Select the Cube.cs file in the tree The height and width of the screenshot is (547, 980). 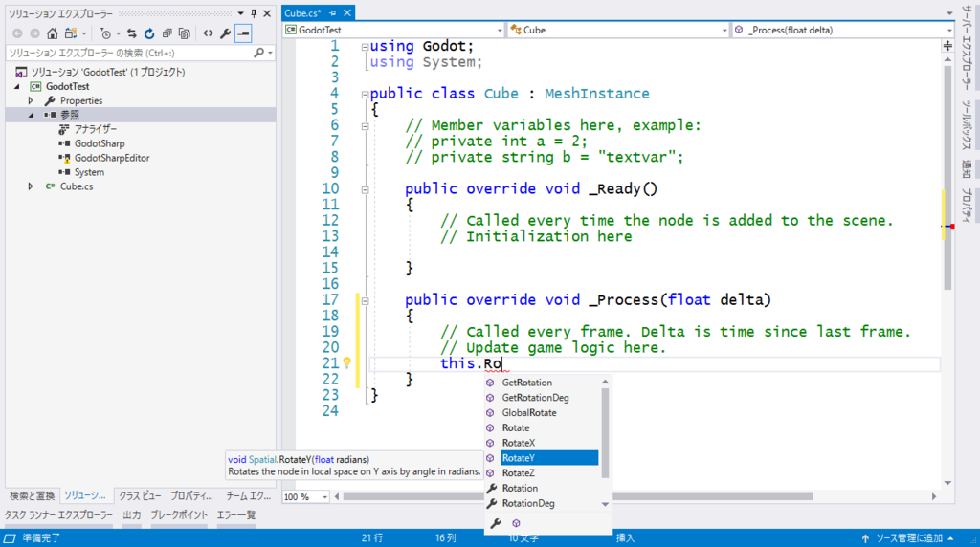coord(77,186)
